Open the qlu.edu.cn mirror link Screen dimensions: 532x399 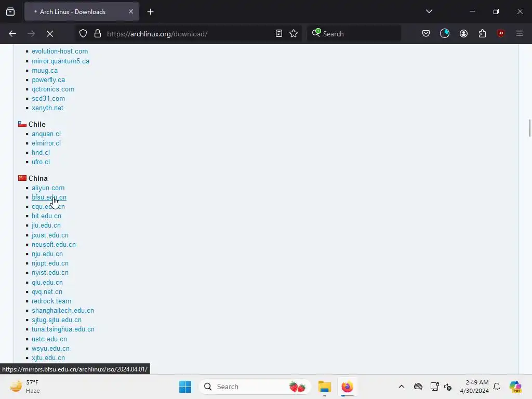pos(47,283)
